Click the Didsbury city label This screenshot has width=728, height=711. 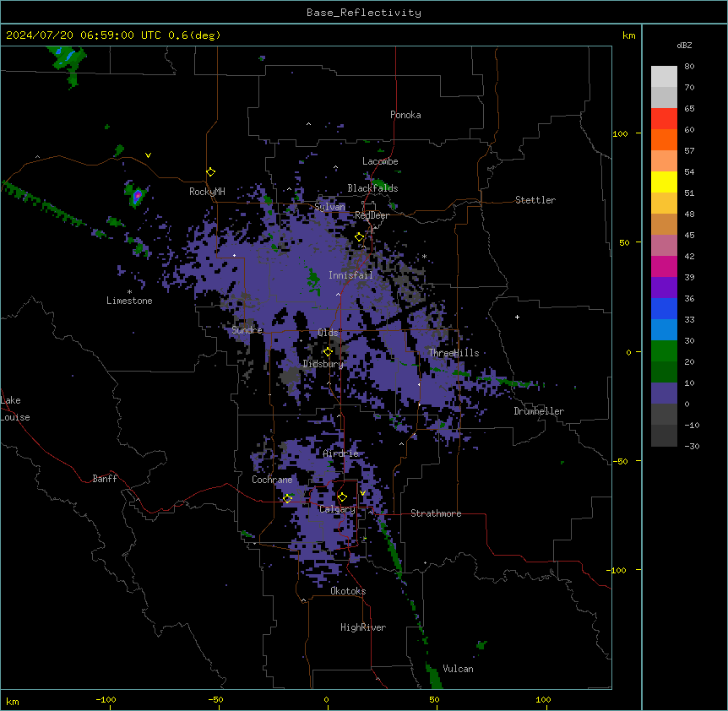[x=323, y=364]
